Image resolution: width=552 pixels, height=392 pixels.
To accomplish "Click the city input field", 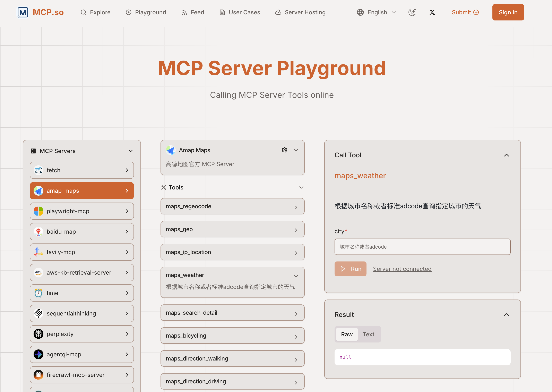I will click(x=422, y=247).
